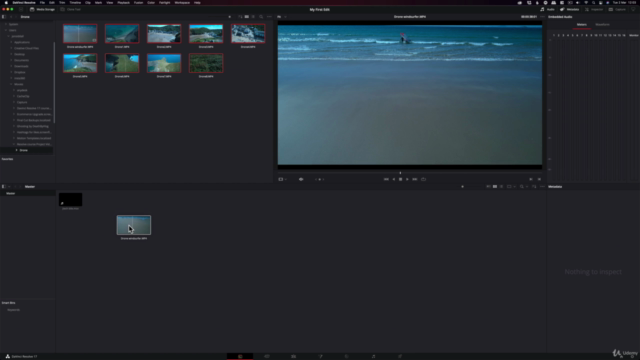Toggle media pool bin list icon

(4, 187)
